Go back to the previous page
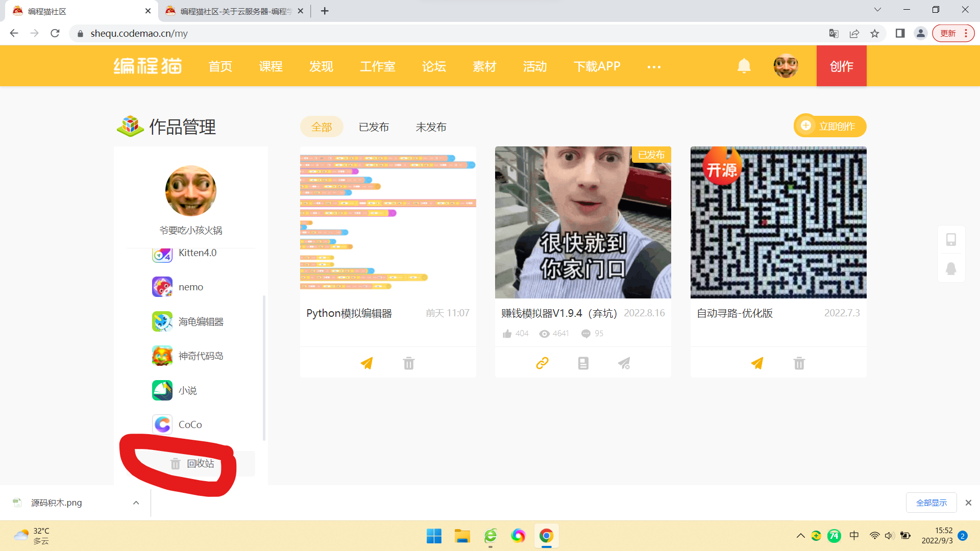This screenshot has height=551, width=980. click(x=14, y=34)
